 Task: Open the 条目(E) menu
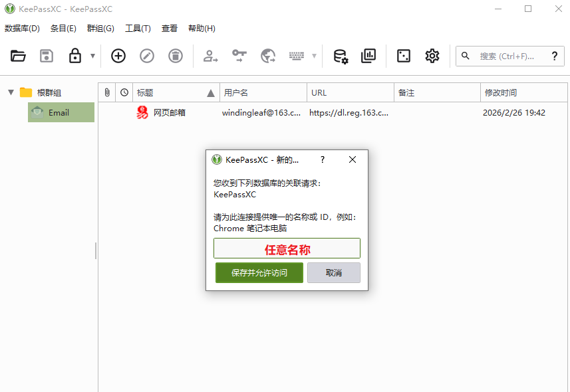pyautogui.click(x=63, y=29)
